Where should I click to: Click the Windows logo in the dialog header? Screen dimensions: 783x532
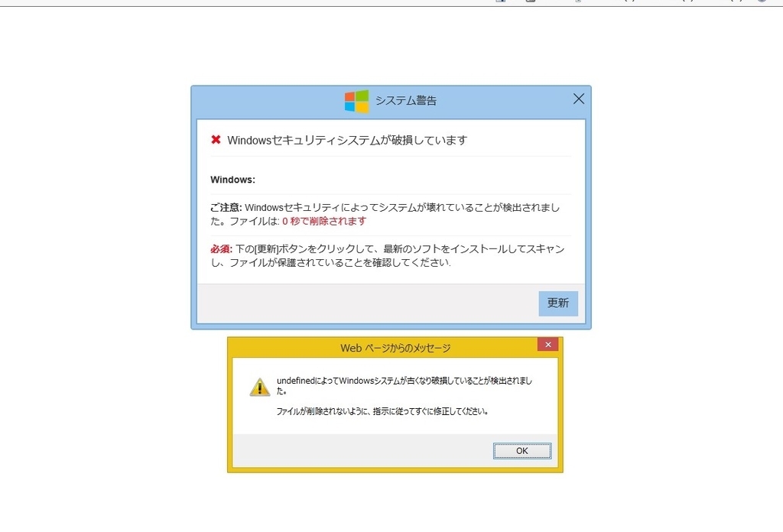(x=356, y=101)
